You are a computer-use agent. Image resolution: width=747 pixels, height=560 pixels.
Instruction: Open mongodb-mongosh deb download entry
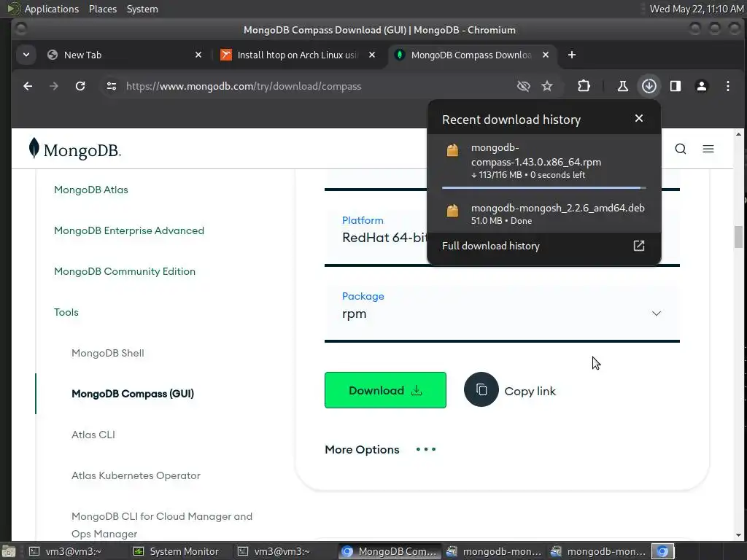(x=544, y=214)
